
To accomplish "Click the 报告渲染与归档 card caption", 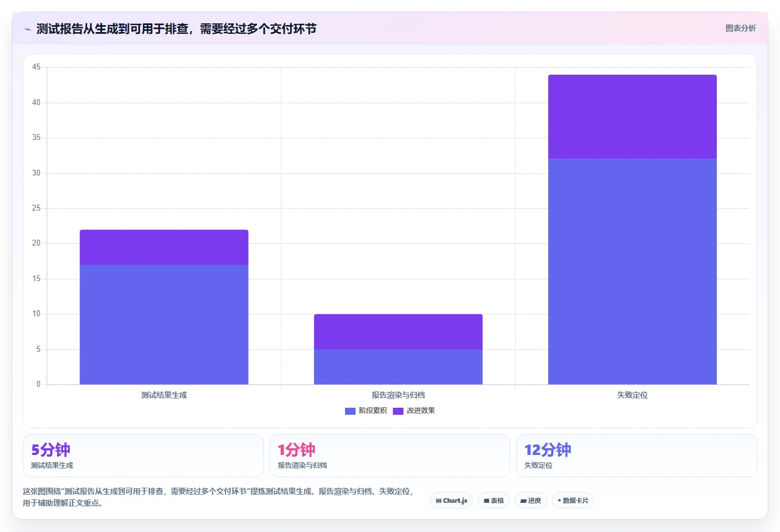I will 302,466.
